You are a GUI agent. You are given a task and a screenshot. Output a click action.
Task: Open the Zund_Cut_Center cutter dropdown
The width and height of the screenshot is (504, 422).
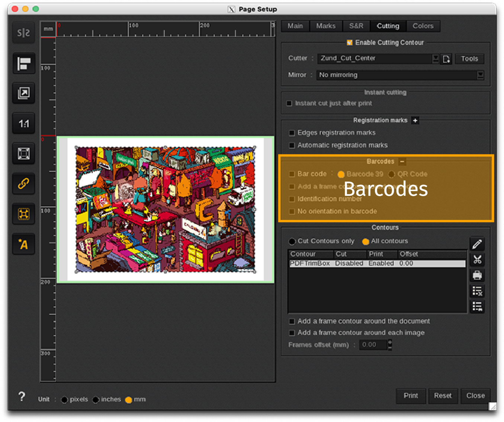[435, 58]
